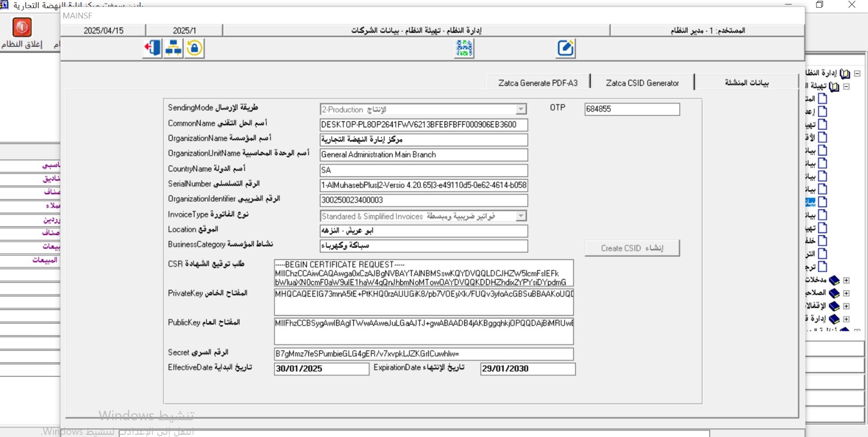Screen dimensions: 868x437
Task: Expand the الصلاحيات tree node
Action: click(846, 293)
